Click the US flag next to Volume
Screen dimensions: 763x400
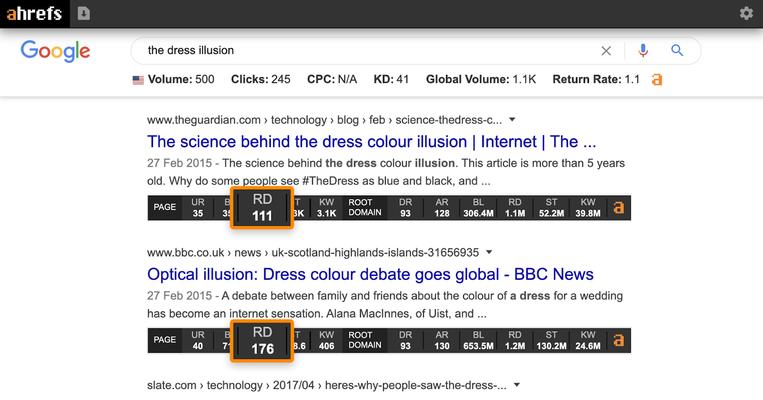click(x=138, y=80)
